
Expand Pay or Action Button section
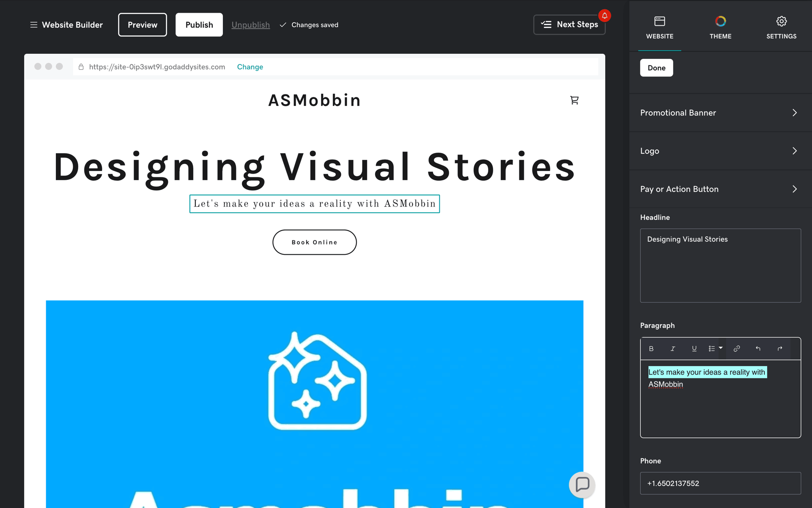[x=720, y=189]
